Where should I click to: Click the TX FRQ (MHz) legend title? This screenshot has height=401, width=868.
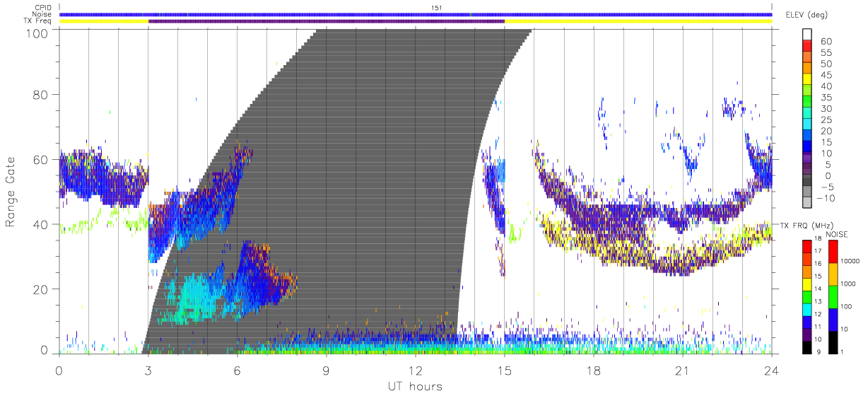point(807,225)
